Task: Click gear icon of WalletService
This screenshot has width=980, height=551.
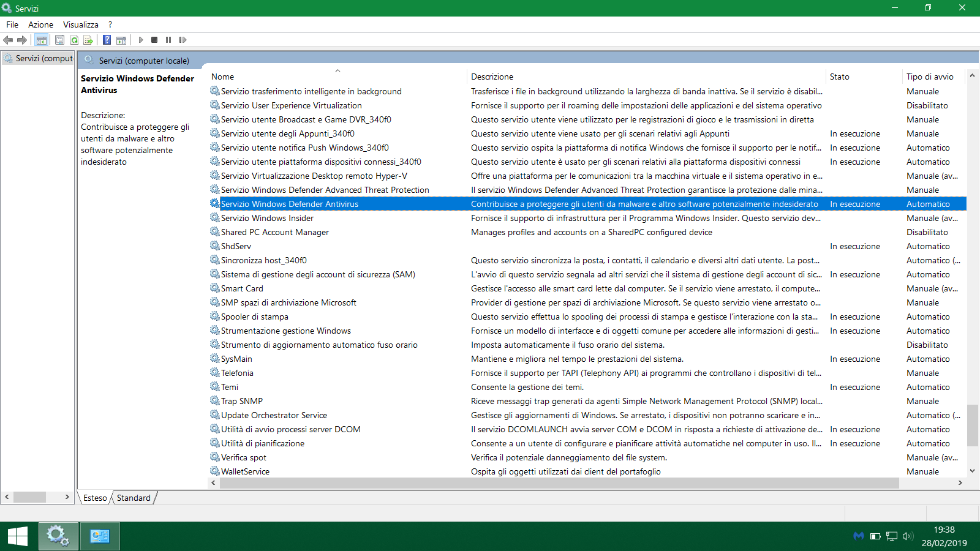Action: (215, 471)
